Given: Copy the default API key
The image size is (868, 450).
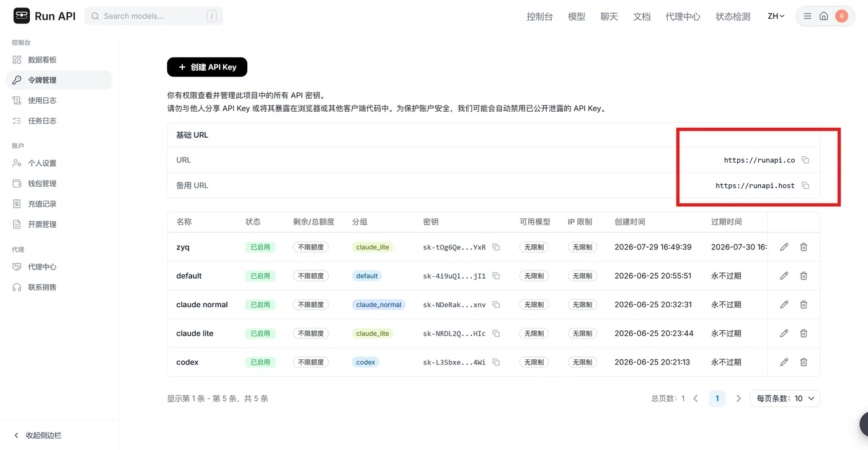Looking at the screenshot, I should point(496,276).
